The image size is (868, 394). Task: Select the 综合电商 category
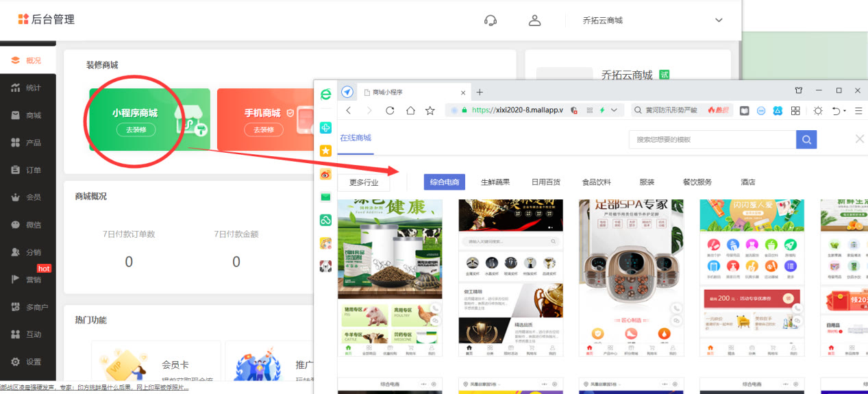click(x=445, y=182)
